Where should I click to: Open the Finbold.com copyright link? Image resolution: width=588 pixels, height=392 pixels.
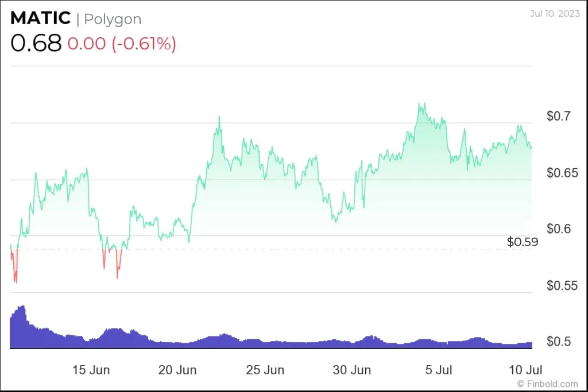pos(547,383)
